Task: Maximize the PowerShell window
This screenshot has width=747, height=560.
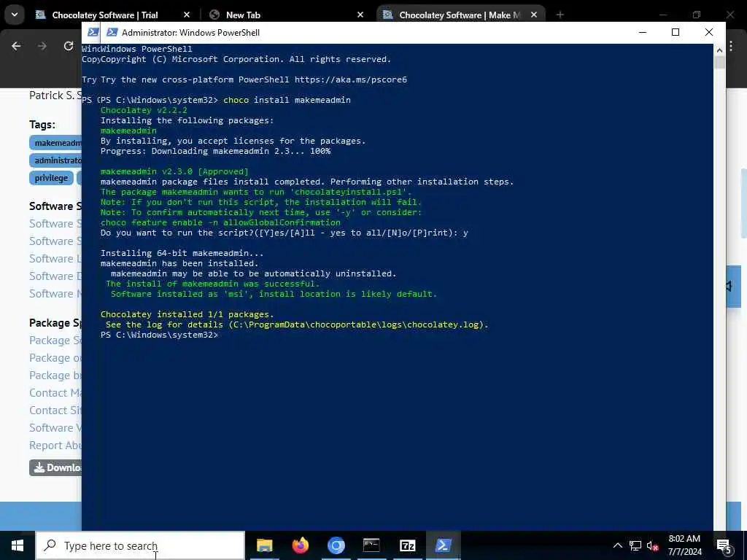Action: point(676,32)
